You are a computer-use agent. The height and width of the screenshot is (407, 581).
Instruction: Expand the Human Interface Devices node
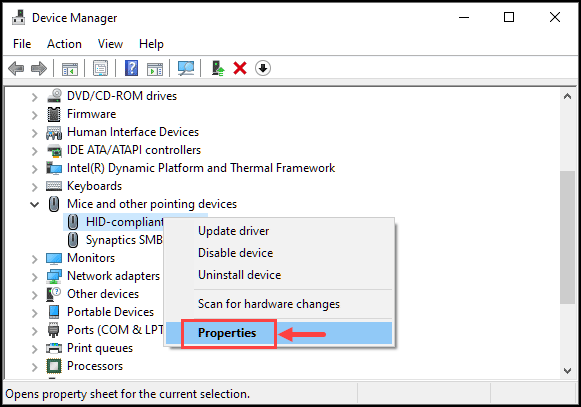pos(34,133)
